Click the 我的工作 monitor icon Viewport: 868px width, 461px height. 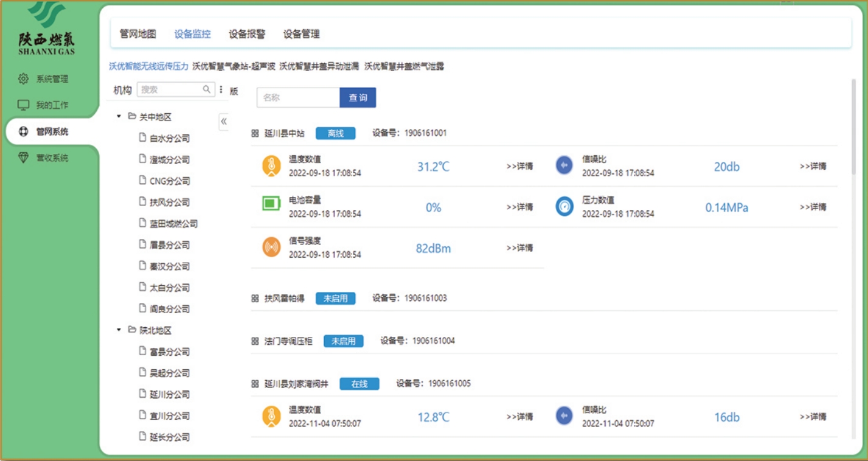point(24,105)
